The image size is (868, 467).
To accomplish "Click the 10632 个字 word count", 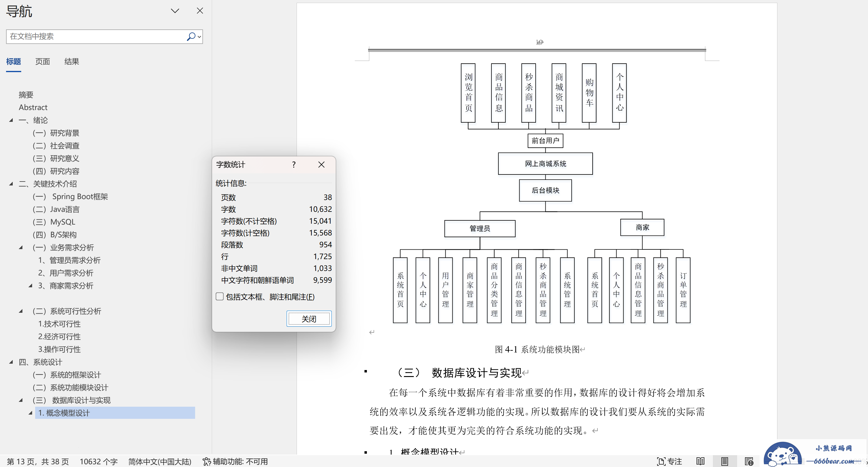I will (98, 461).
